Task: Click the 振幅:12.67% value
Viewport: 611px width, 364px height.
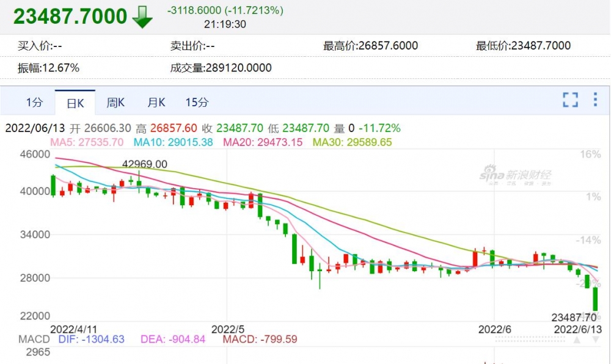Action: 48,68
